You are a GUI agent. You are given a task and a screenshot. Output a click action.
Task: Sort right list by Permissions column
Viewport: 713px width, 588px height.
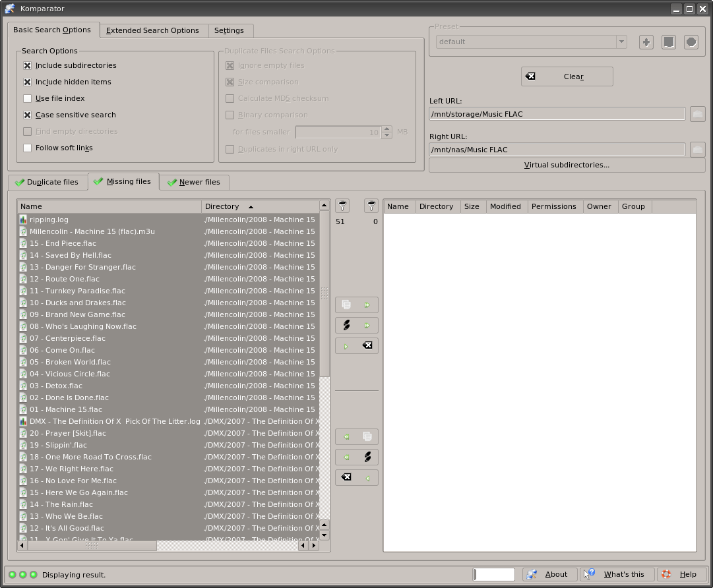point(555,206)
